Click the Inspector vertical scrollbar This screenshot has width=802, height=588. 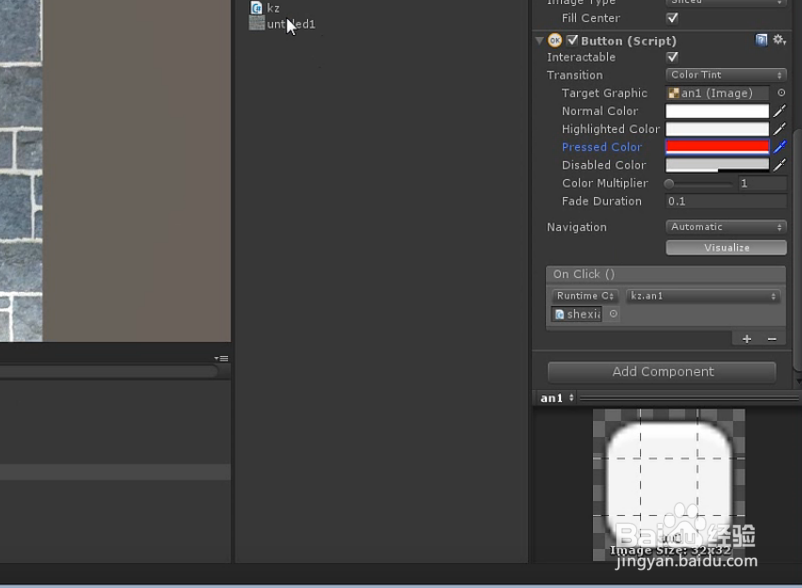click(x=797, y=251)
